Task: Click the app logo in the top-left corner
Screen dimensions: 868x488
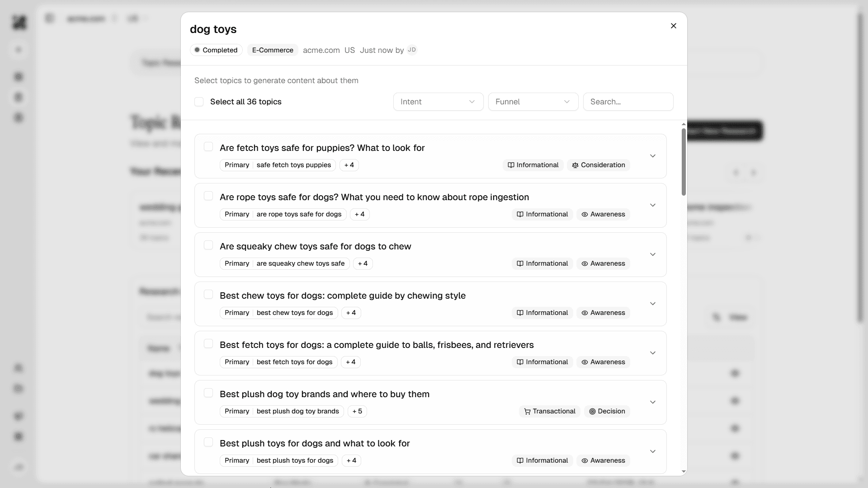Action: click(19, 23)
